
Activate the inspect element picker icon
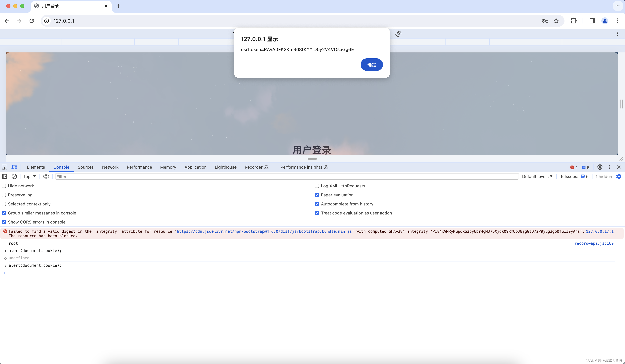[5, 167]
